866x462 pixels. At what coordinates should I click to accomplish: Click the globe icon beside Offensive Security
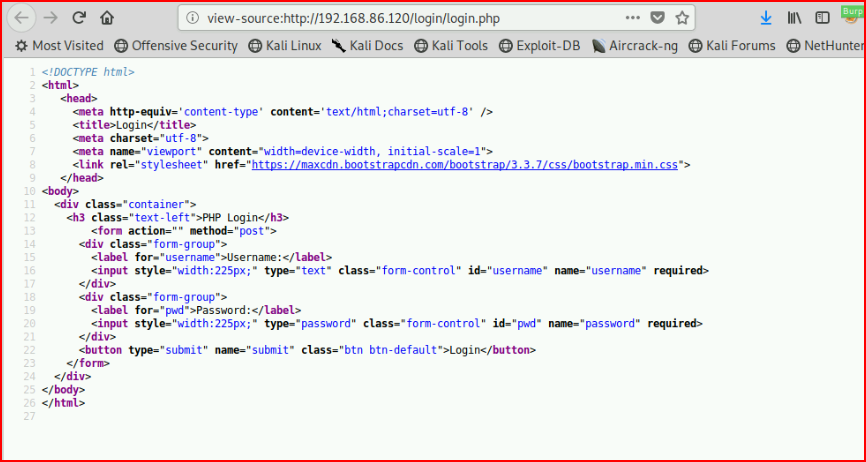[120, 46]
